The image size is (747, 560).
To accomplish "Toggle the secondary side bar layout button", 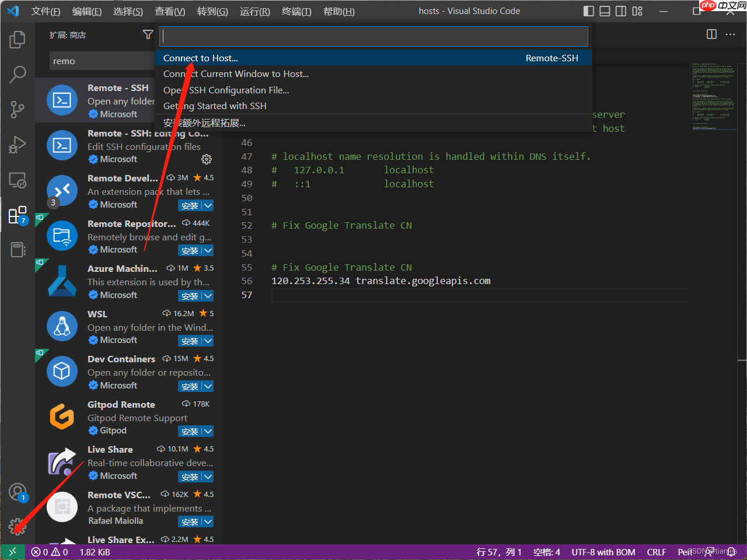I will (x=621, y=11).
